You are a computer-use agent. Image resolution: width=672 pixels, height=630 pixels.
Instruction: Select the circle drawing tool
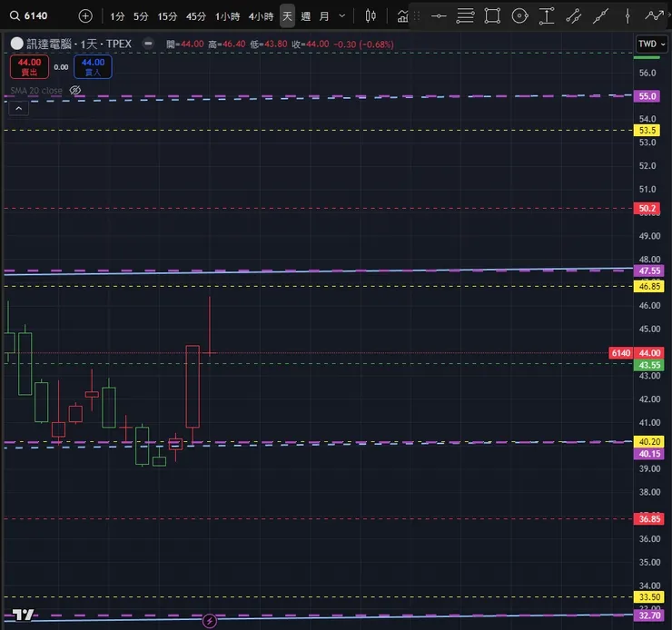point(519,16)
